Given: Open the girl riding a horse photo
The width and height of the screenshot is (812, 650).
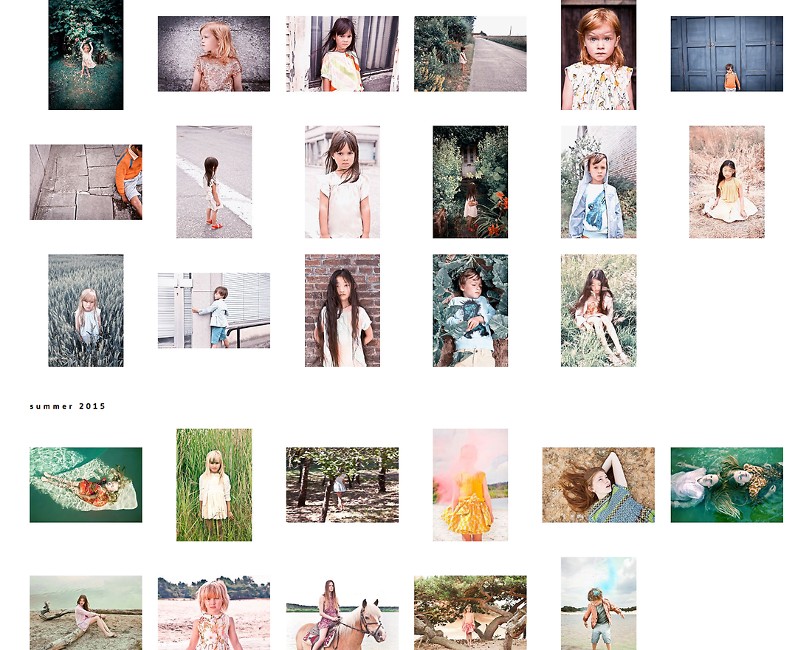Looking at the screenshot, I should point(342,612).
